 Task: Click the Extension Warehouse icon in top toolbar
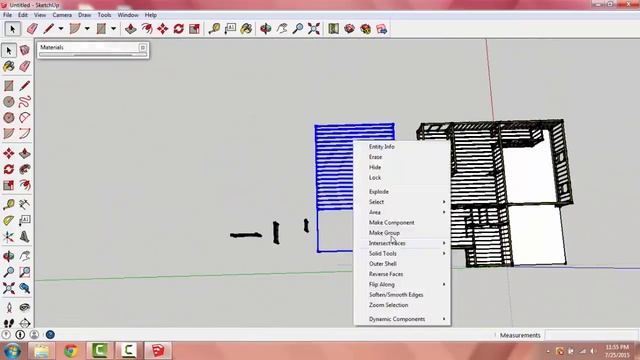(365, 29)
